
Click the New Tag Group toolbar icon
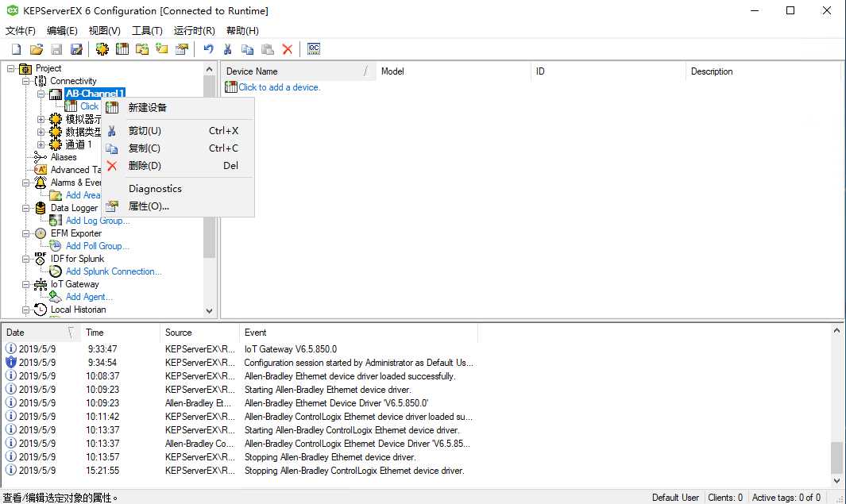pyautogui.click(x=142, y=49)
